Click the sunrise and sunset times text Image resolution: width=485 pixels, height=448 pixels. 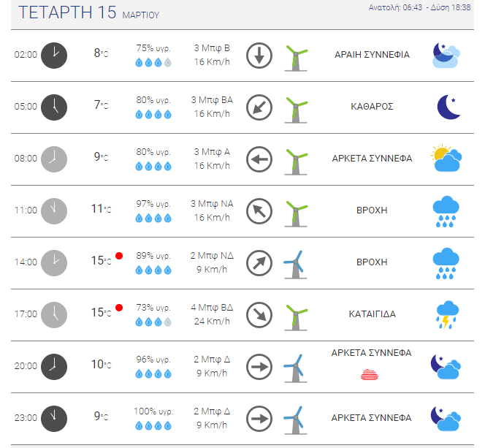419,7
